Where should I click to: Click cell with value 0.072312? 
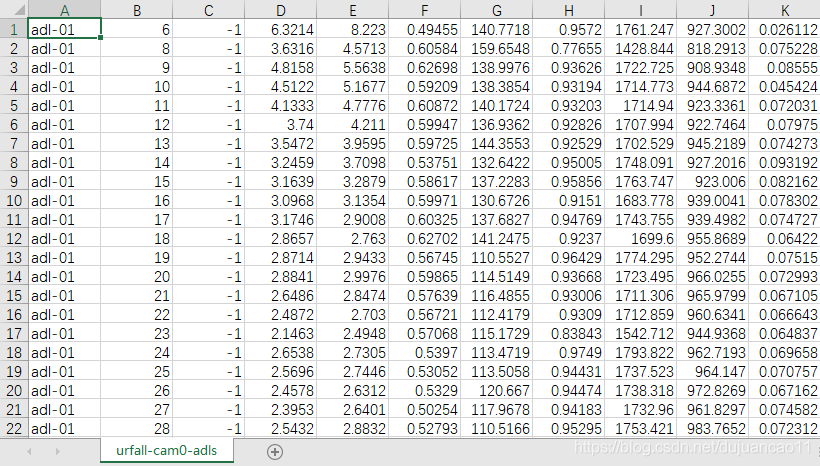(784, 429)
